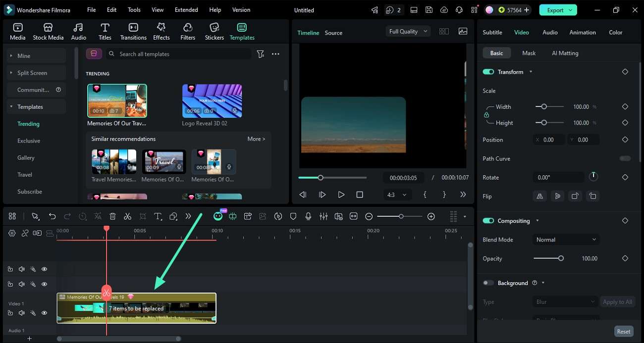Open the Audio Mixer icon
The width and height of the screenshot is (644, 343).
pos(323,216)
